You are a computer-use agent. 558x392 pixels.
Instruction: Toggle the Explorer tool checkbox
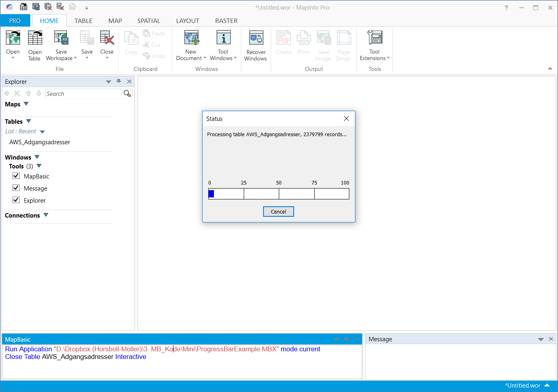[x=16, y=200]
